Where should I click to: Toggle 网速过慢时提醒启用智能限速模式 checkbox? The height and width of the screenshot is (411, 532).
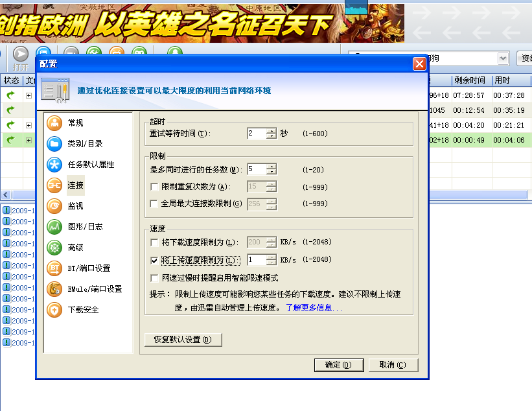[154, 278]
